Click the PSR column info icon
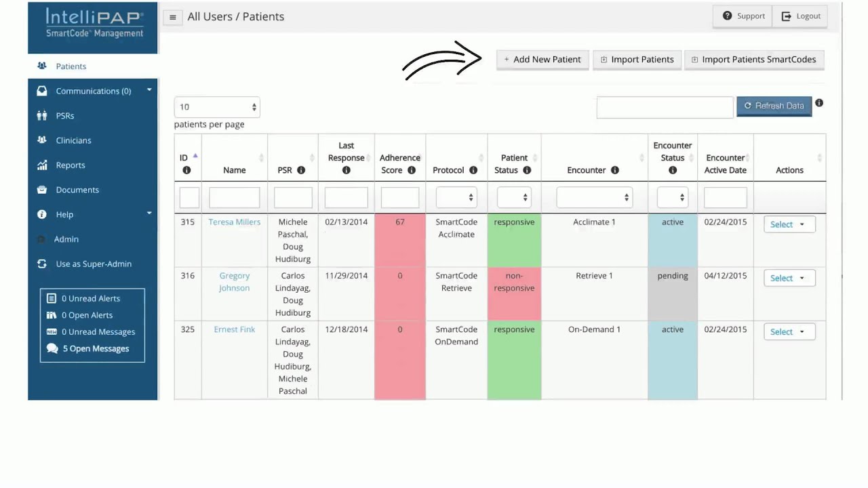The width and height of the screenshot is (868, 488). click(x=301, y=170)
